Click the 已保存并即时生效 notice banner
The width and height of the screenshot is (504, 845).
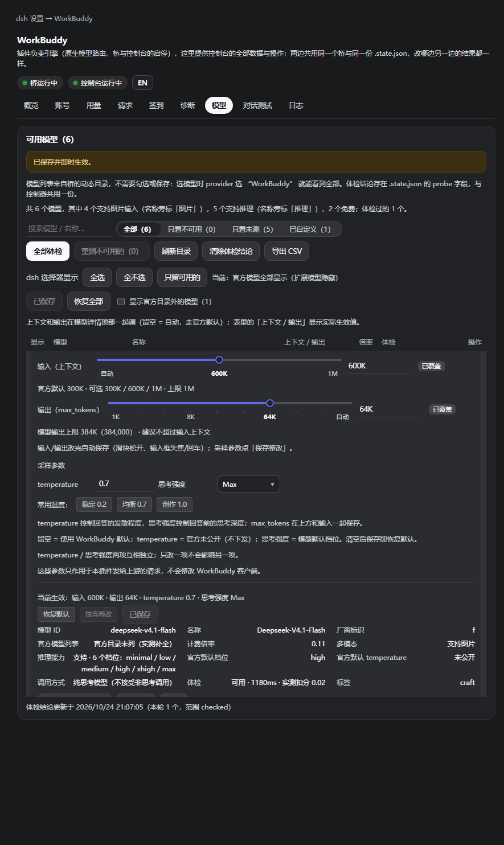256,162
